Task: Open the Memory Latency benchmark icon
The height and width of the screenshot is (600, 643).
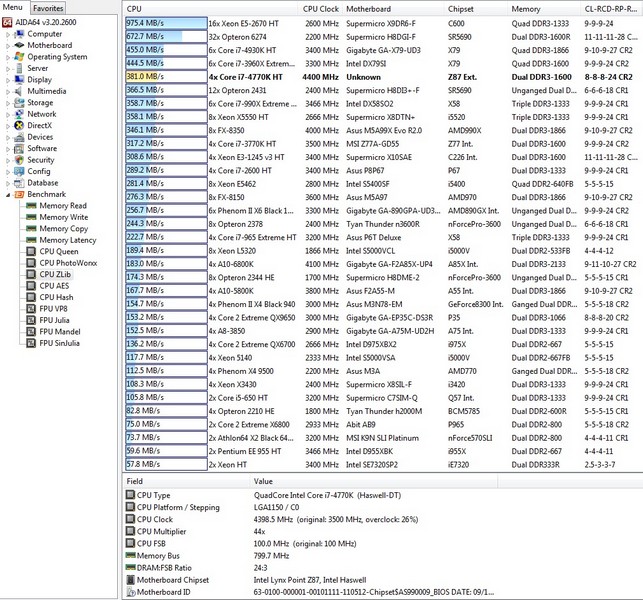Action: pos(31,240)
